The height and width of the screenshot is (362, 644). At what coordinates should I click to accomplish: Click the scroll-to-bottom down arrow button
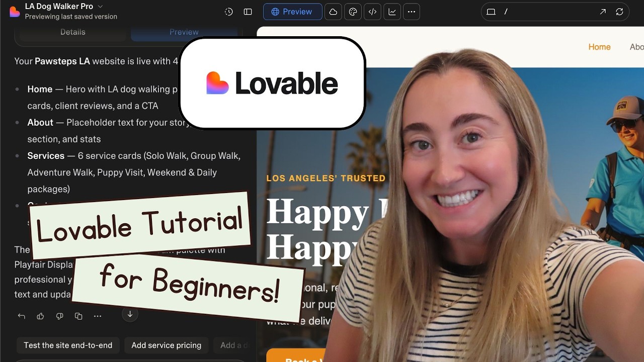130,314
